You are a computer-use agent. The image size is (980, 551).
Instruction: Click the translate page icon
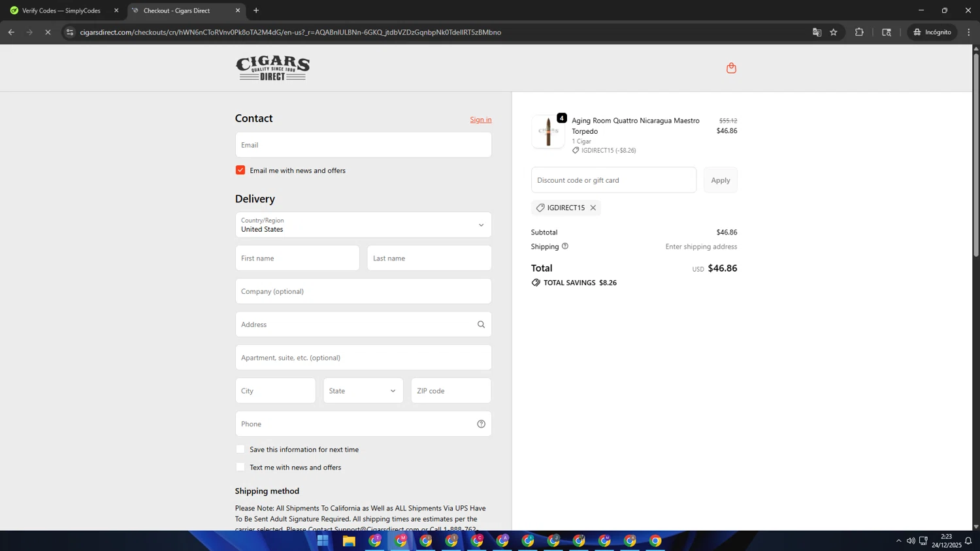817,32
